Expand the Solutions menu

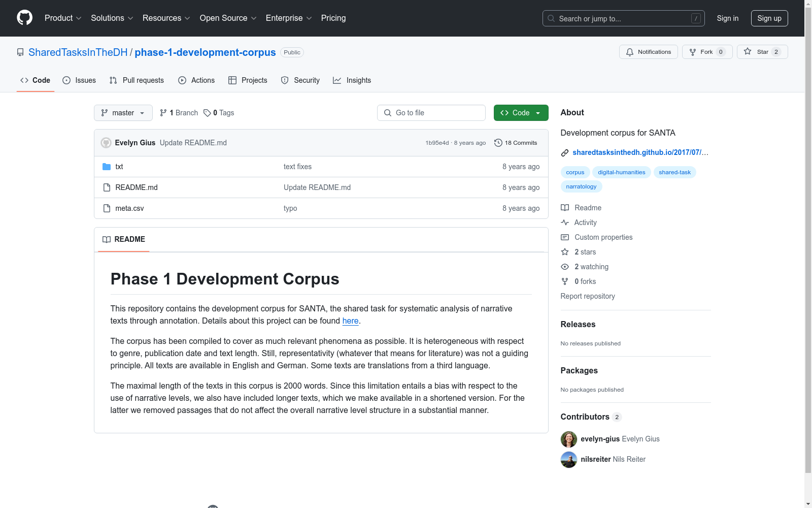click(112, 18)
